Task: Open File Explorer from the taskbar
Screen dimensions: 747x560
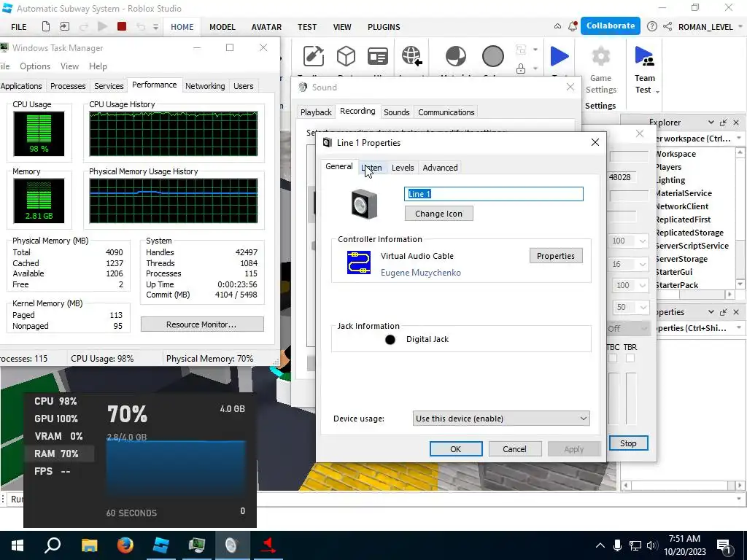Action: point(89,545)
